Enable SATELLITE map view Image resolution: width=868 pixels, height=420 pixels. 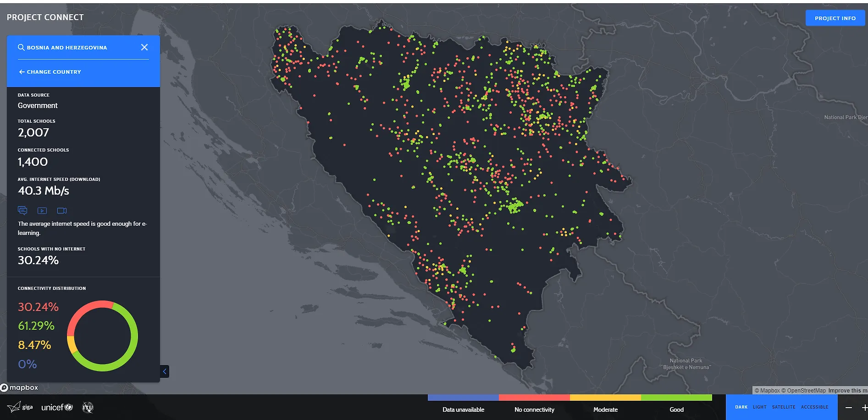[784, 407]
